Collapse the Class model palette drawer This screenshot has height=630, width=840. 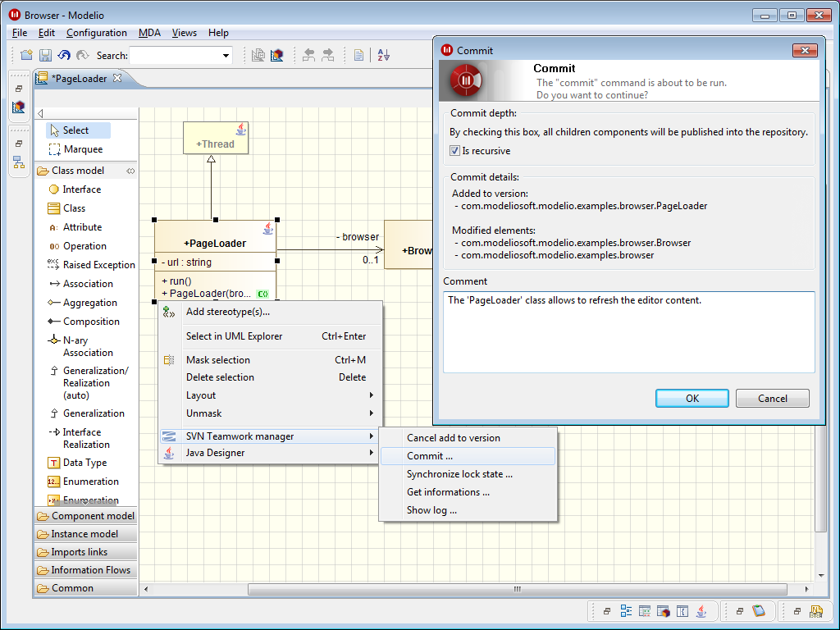click(85, 171)
